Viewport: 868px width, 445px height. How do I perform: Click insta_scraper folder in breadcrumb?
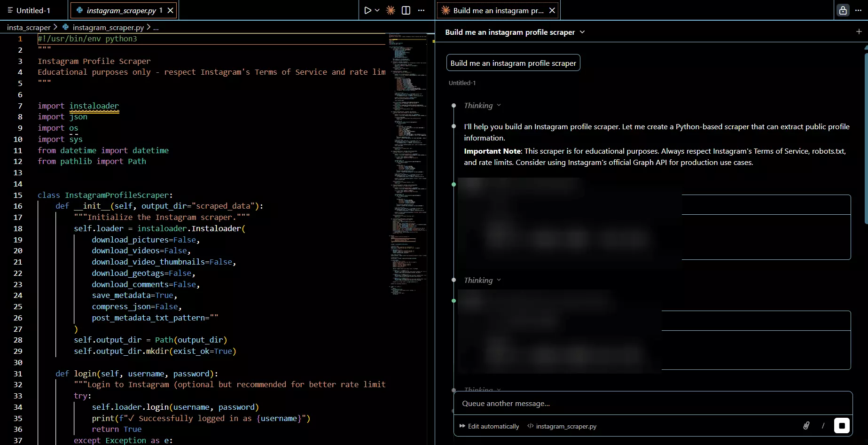click(x=29, y=28)
